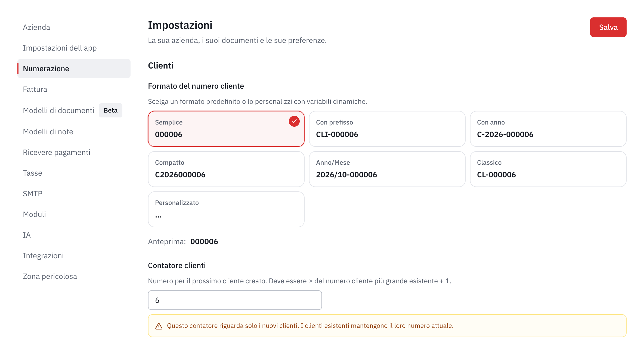This screenshot has width=644, height=348.
Task: Click the Contatore clienti label
Action: coord(177,265)
